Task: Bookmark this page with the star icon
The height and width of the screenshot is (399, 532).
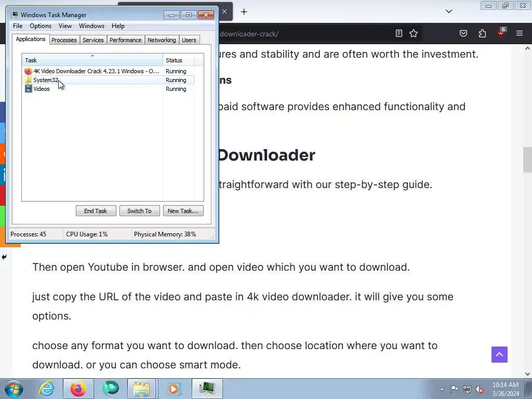Action: click(413, 33)
